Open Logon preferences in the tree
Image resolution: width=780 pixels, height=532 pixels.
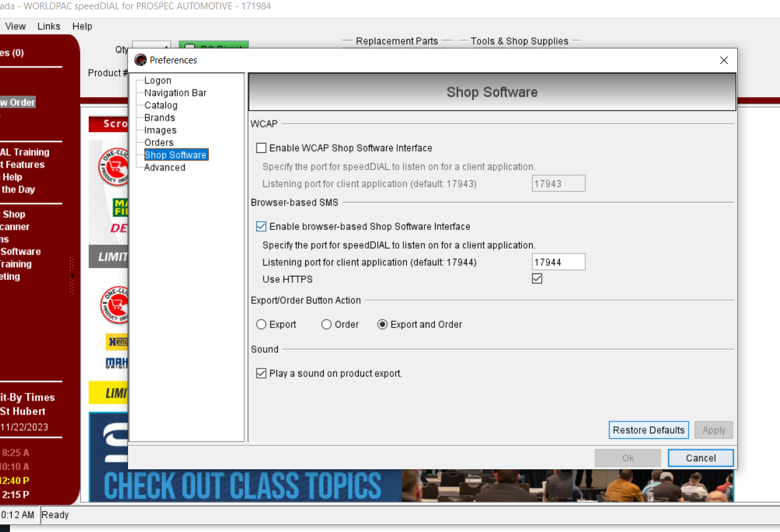click(x=157, y=81)
